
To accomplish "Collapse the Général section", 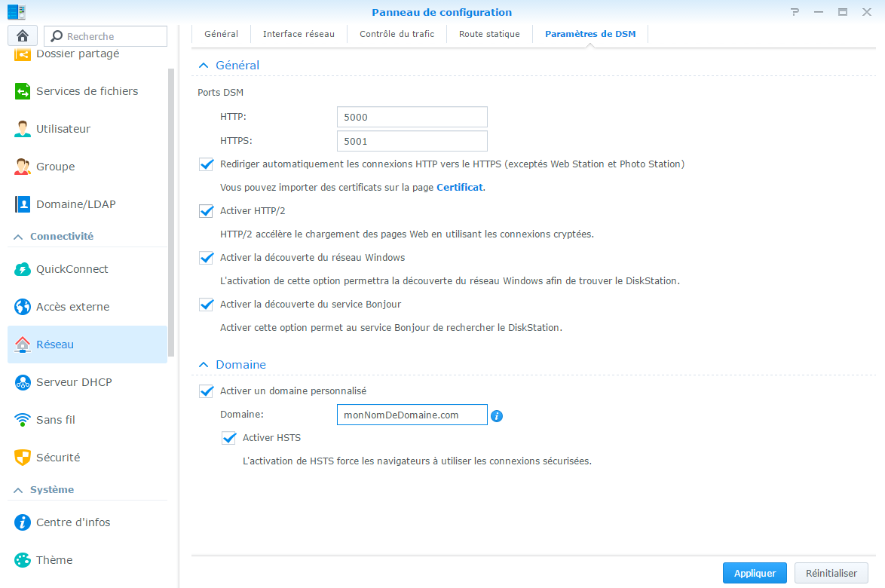I will 204,66.
